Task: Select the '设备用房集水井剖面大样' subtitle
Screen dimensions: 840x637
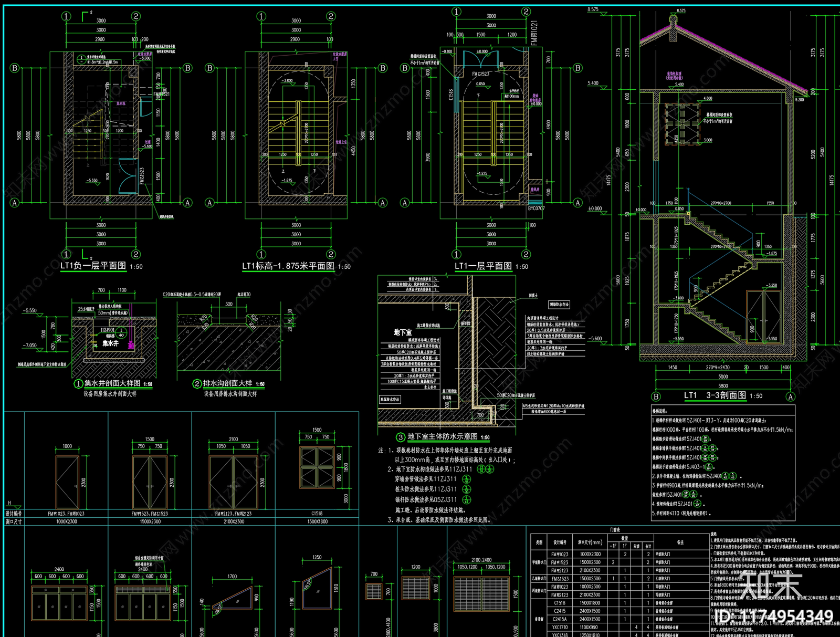Action: tap(110, 394)
